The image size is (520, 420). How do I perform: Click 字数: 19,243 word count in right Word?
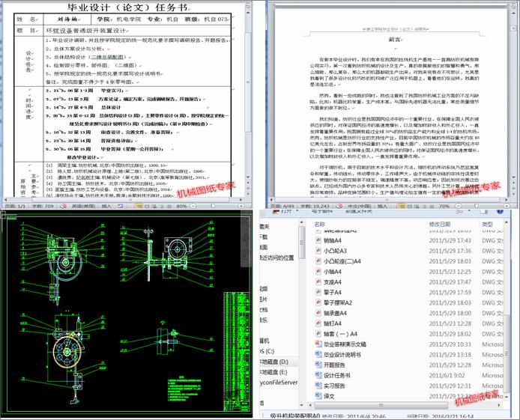click(x=315, y=206)
